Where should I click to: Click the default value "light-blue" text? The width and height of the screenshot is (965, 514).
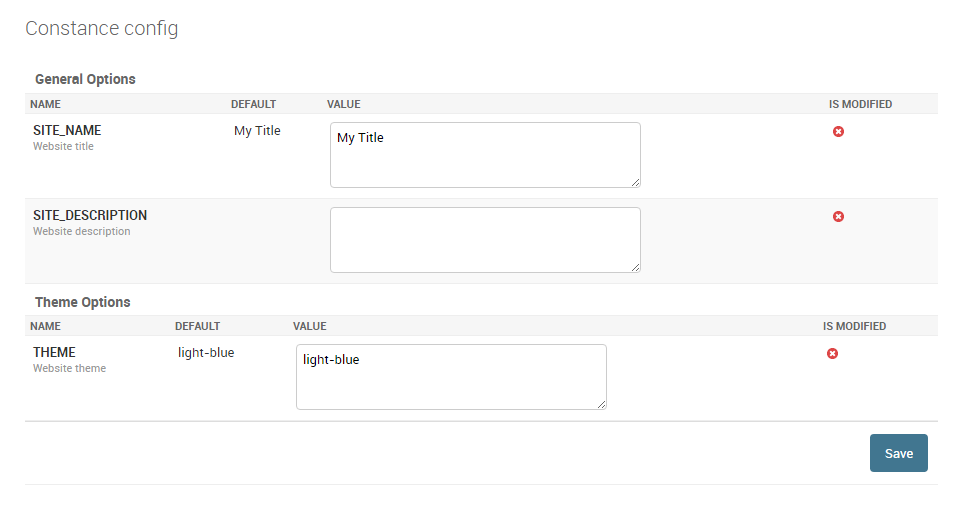[206, 353]
